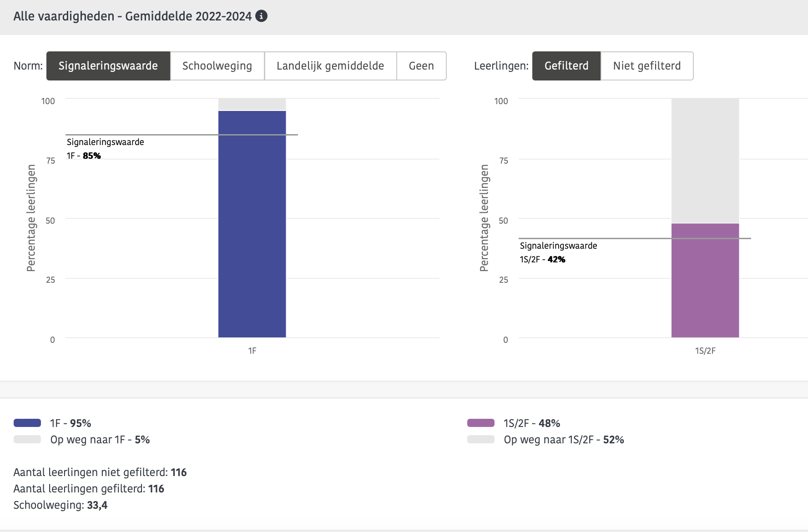Click grey area above the 1S/2F bar
The width and height of the screenshot is (808, 532).
(705, 159)
